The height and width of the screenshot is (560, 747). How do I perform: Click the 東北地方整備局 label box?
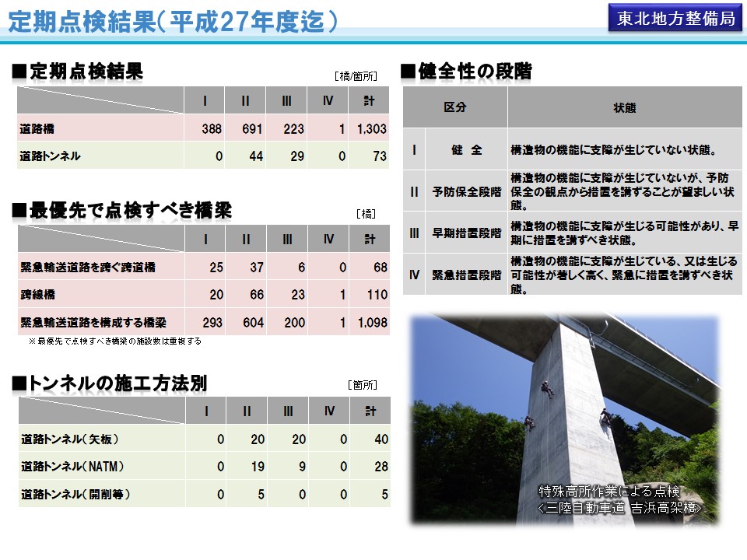point(675,19)
